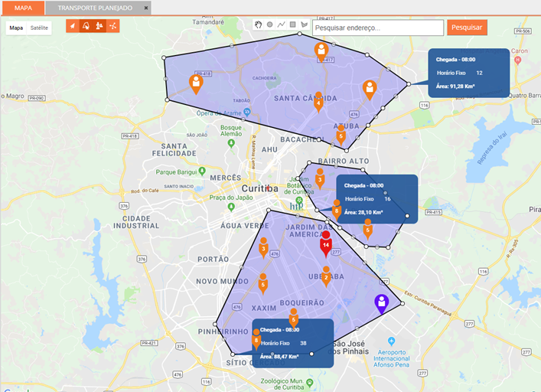
Task: Click the SÍTIO CERCADO district label
Action: click(256, 363)
